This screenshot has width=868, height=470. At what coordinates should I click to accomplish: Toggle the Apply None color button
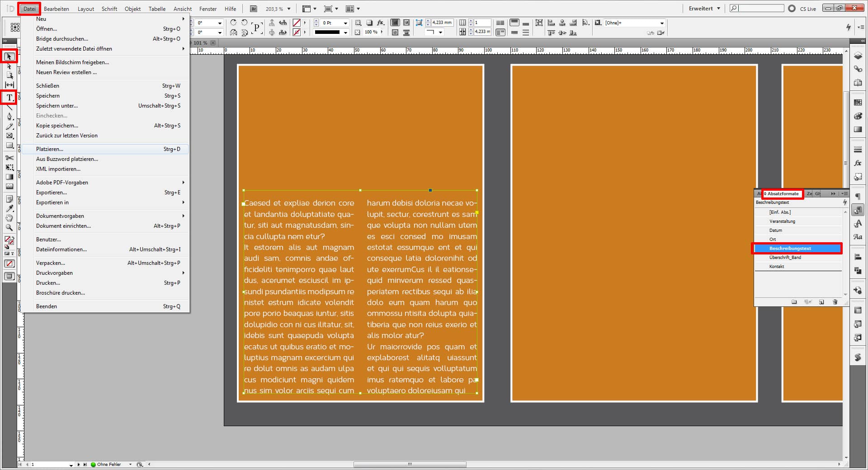click(9, 263)
